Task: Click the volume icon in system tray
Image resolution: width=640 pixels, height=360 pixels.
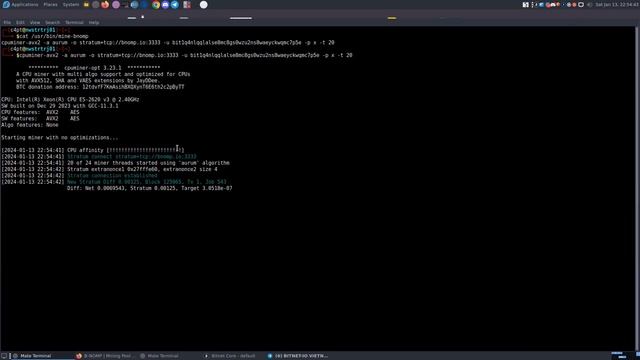Action: [589, 5]
